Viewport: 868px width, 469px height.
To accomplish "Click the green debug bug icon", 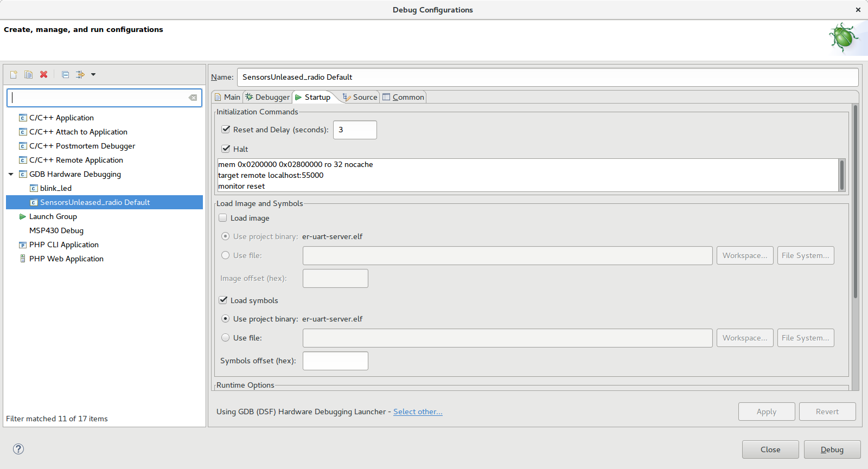I will pos(844,38).
